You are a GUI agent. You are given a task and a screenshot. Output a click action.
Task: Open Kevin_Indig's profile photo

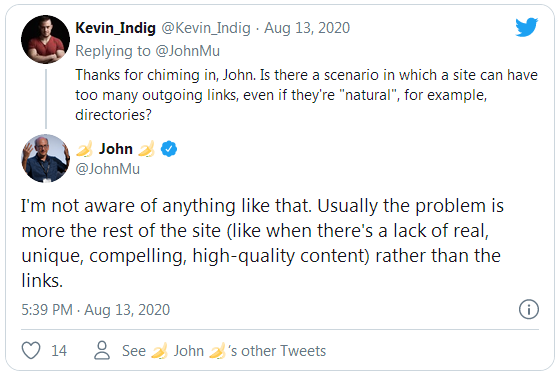(x=45, y=39)
